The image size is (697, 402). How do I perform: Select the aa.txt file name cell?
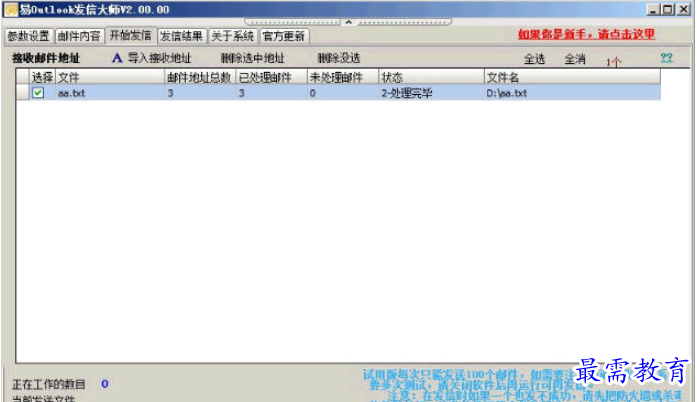(x=110, y=93)
